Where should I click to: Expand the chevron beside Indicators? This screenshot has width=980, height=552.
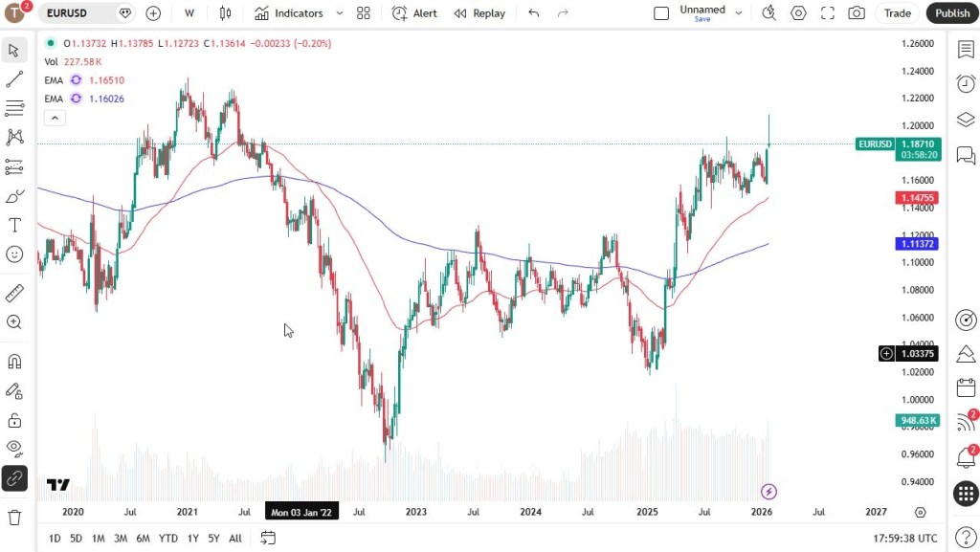tap(339, 13)
